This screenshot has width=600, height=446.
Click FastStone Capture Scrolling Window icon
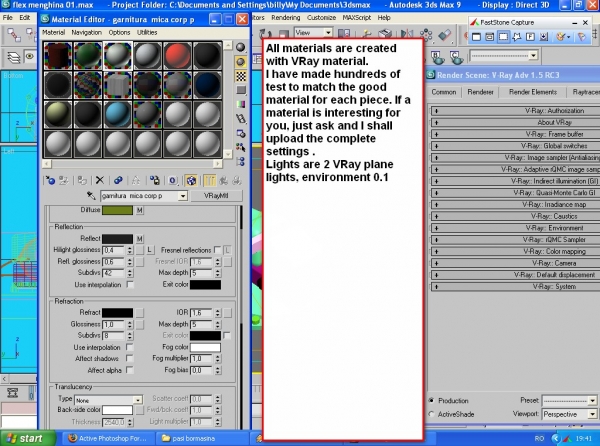coord(544,37)
